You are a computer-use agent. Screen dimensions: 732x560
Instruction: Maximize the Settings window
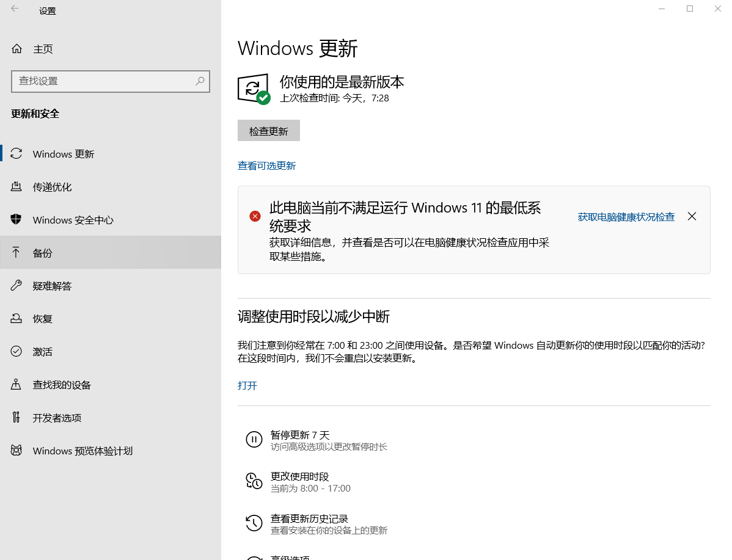pyautogui.click(x=689, y=9)
